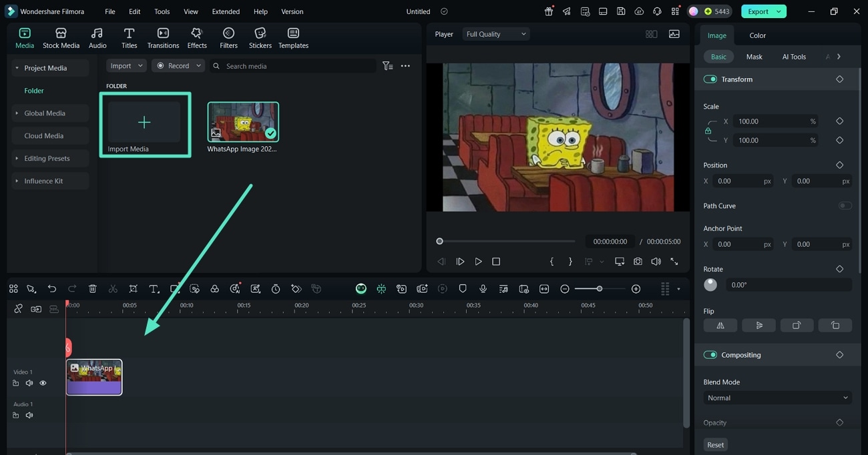
Task: Click the marker shield icon
Action: 463,289
